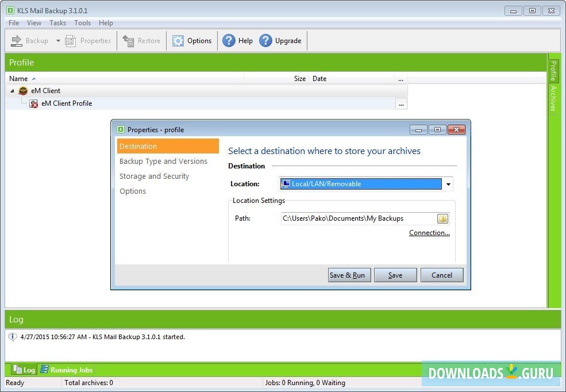Click the Running Jobs icon
The width and height of the screenshot is (566, 392).
44,370
